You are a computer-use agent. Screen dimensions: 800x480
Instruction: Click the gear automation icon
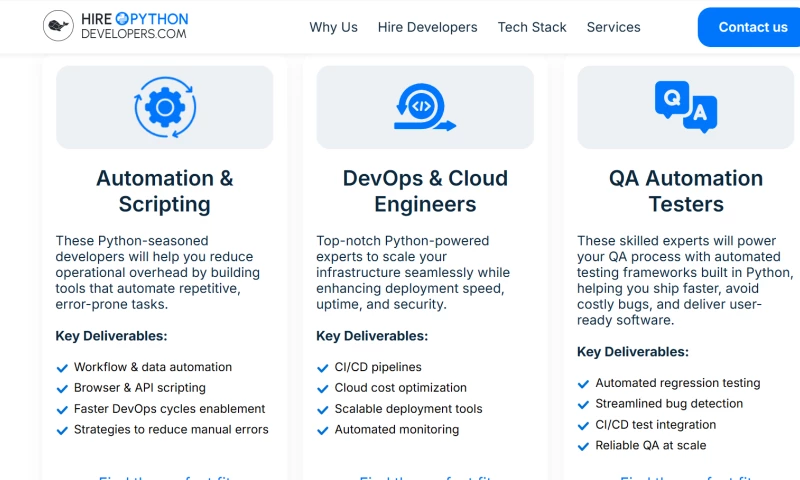[x=165, y=107]
